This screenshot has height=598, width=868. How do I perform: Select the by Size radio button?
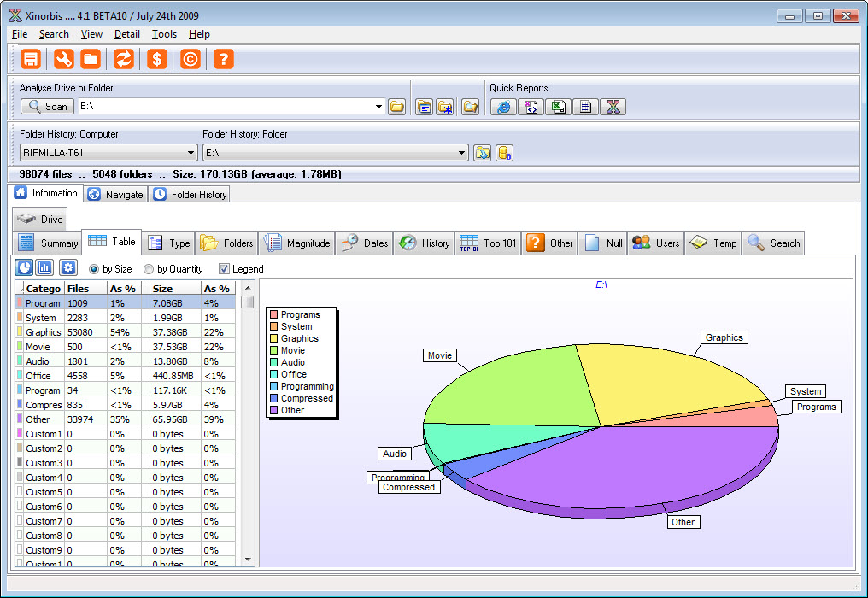click(x=94, y=269)
